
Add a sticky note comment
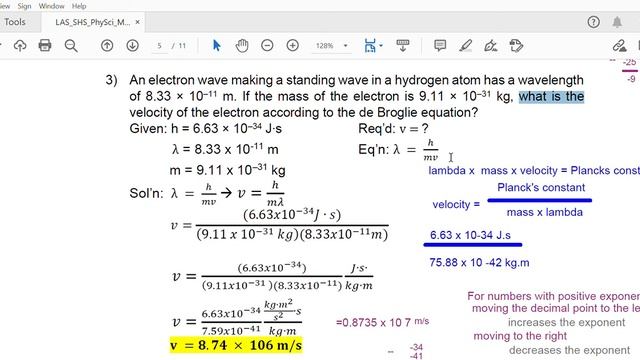pos(440,45)
